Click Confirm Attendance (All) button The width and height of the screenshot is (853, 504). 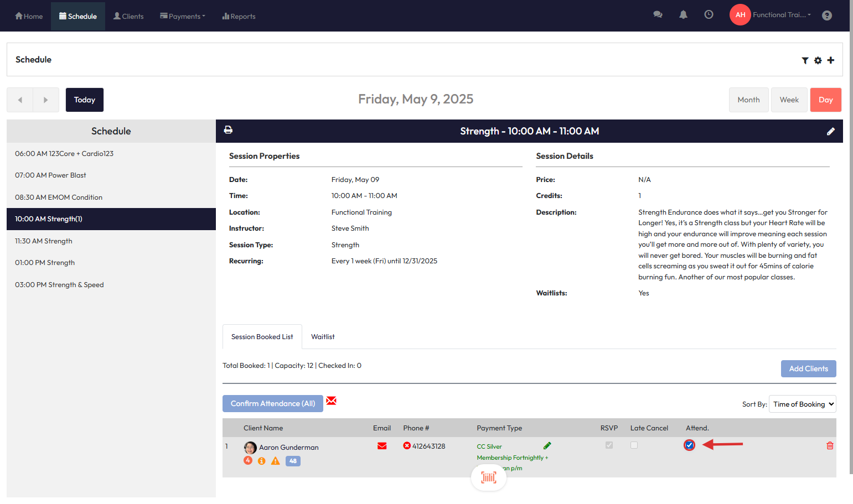(272, 403)
